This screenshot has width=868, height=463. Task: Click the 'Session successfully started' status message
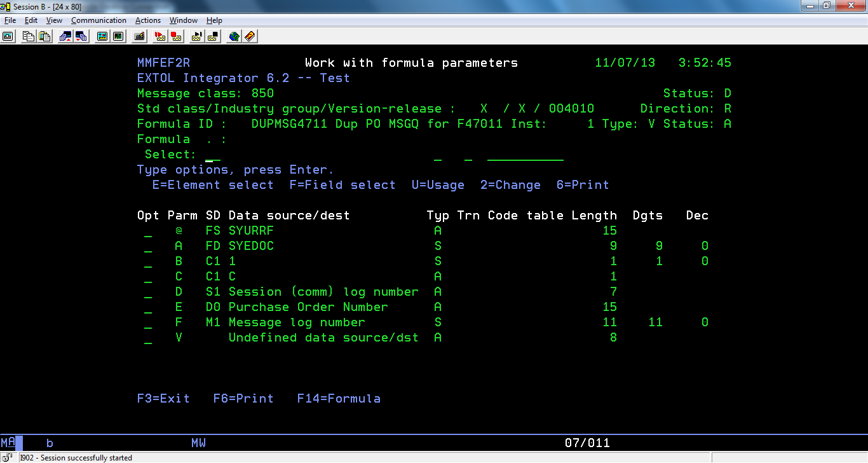(86, 458)
